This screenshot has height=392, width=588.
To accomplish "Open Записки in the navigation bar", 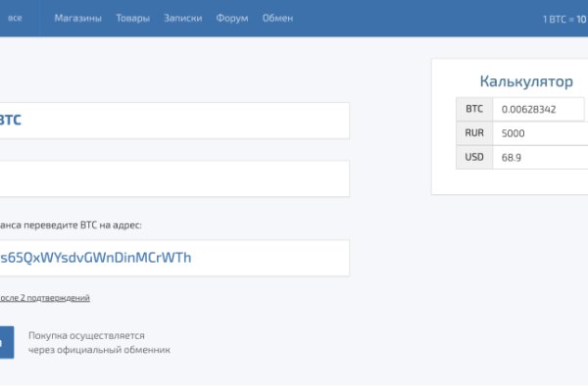I will 183,19.
